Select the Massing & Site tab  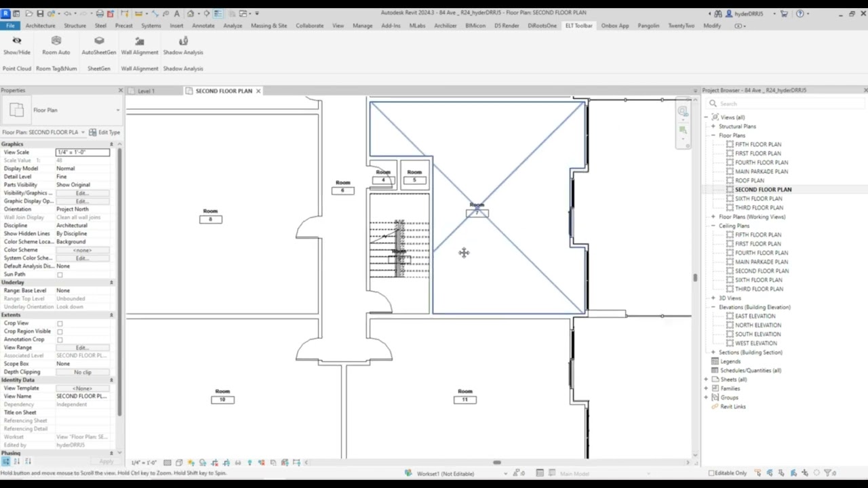click(269, 26)
